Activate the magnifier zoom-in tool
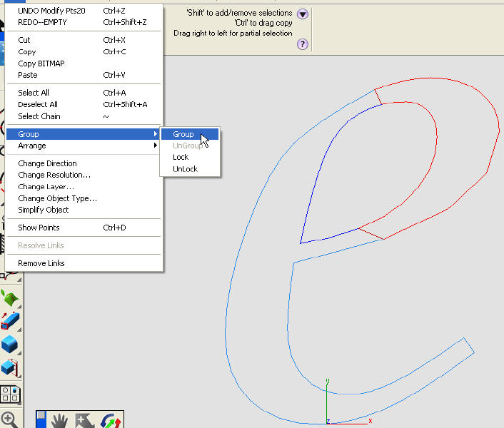Image resolution: width=504 pixels, height=428 pixels. pyautogui.click(x=9, y=419)
